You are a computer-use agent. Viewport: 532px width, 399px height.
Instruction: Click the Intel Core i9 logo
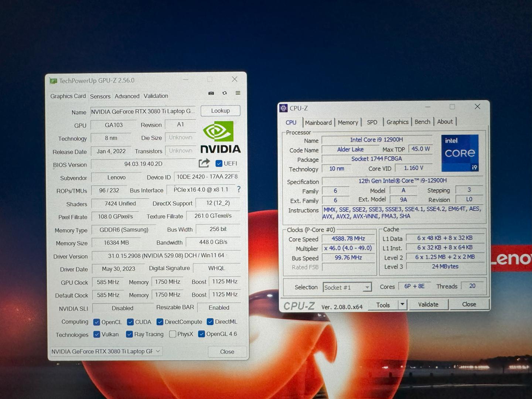pos(460,153)
